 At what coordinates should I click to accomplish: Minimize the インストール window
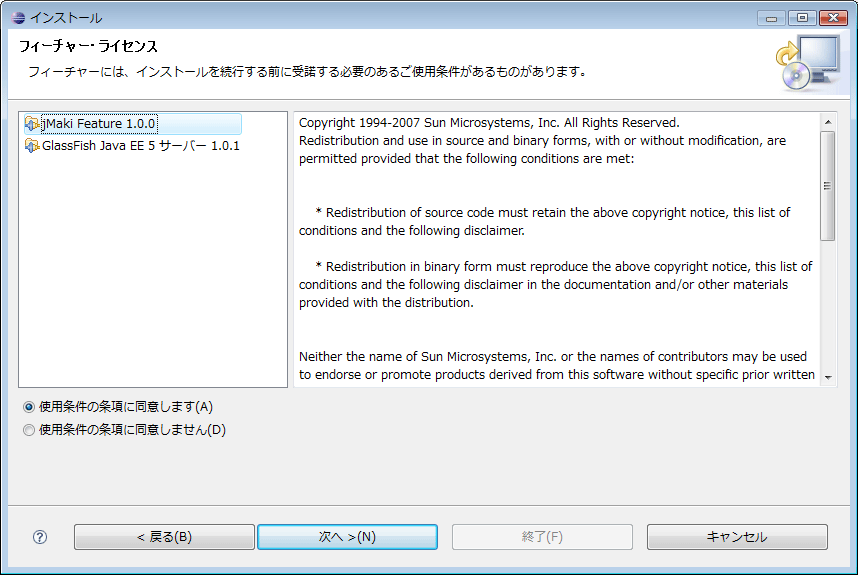(x=772, y=18)
